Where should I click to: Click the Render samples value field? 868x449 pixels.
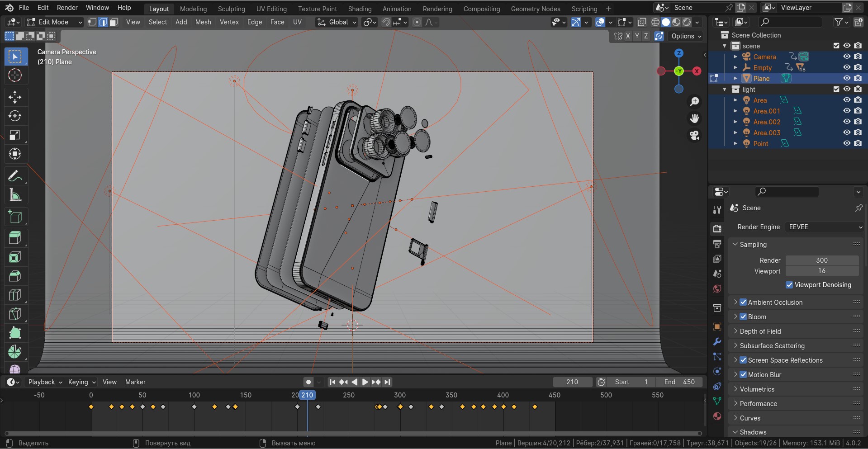point(821,260)
